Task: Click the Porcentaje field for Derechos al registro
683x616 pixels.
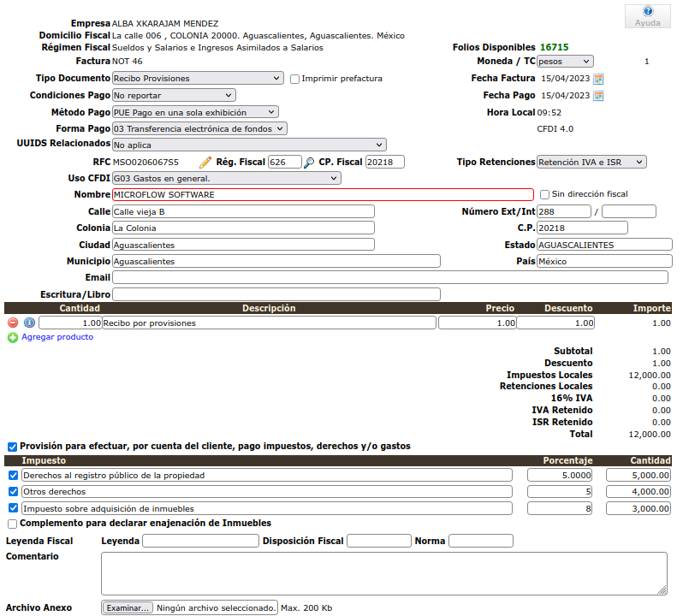Action: click(x=560, y=476)
